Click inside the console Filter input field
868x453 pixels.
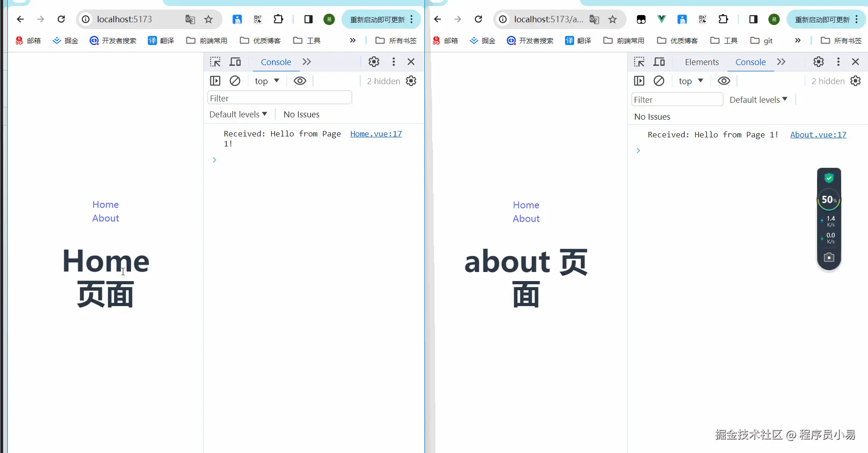[x=279, y=97]
